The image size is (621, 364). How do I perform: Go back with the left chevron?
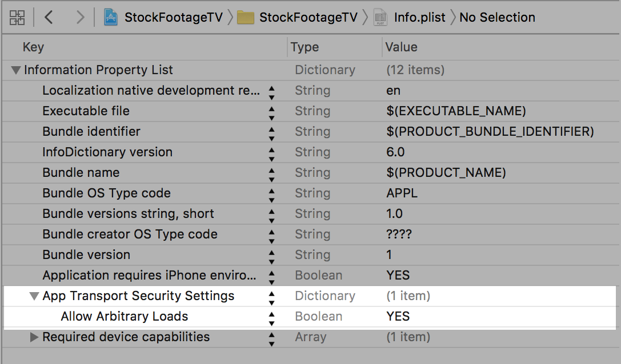click(x=49, y=18)
